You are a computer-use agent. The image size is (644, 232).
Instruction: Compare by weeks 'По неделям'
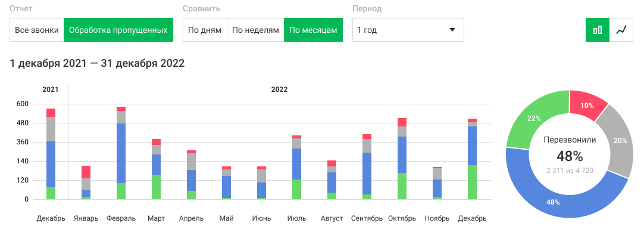click(255, 30)
